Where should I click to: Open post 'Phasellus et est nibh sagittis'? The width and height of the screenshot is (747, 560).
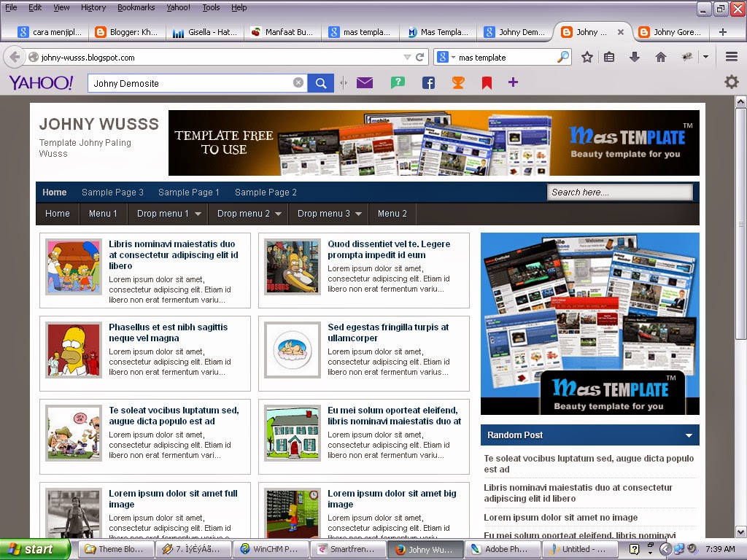point(169,332)
